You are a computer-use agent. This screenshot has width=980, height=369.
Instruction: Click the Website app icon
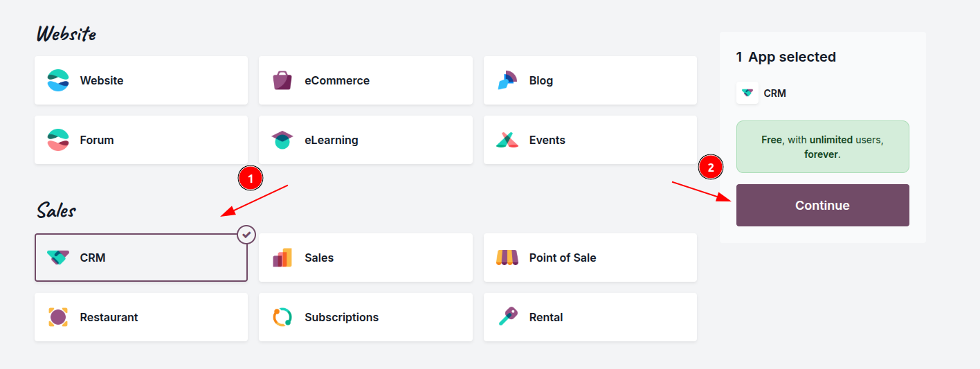pyautogui.click(x=58, y=80)
